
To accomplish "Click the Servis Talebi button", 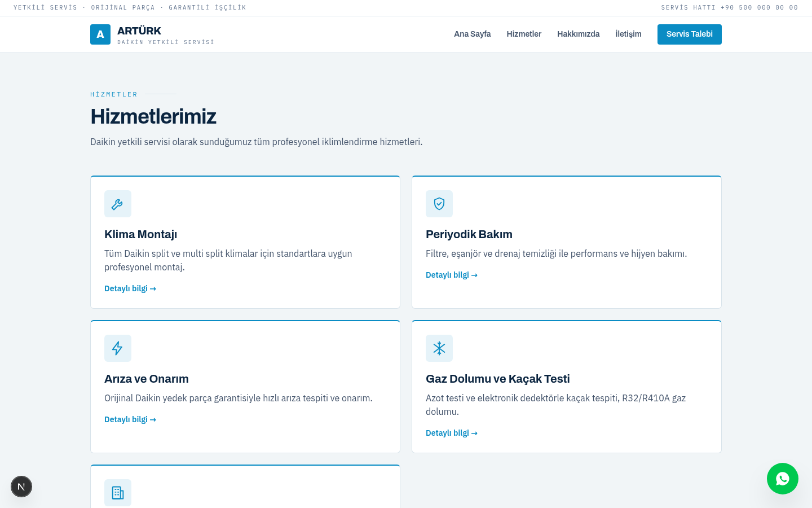I will point(690,34).
